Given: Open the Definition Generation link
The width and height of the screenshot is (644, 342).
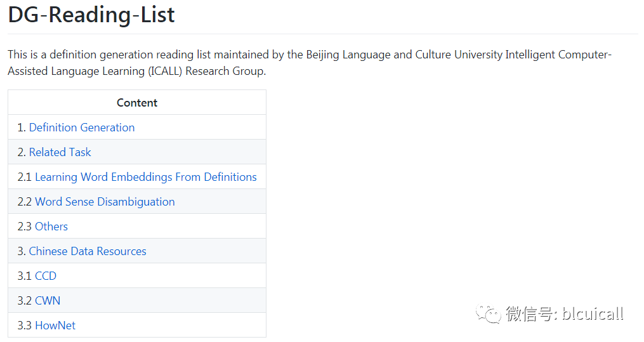Looking at the screenshot, I should 82,128.
